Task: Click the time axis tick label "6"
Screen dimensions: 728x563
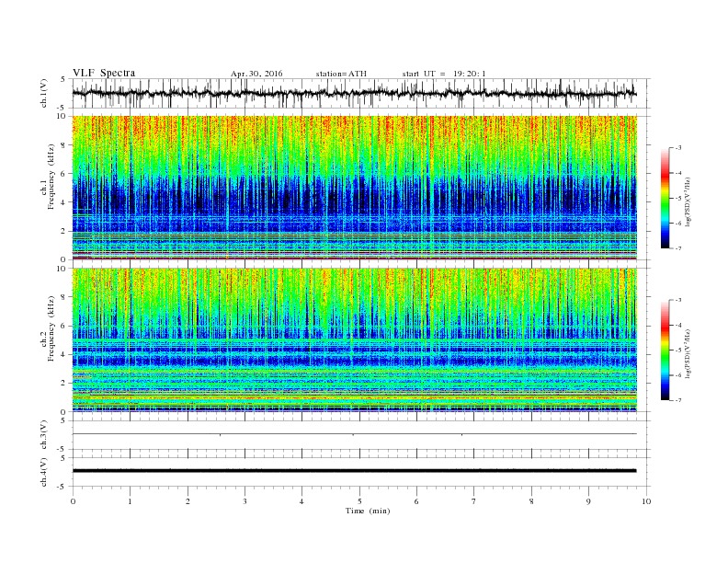Action: pyautogui.click(x=416, y=501)
